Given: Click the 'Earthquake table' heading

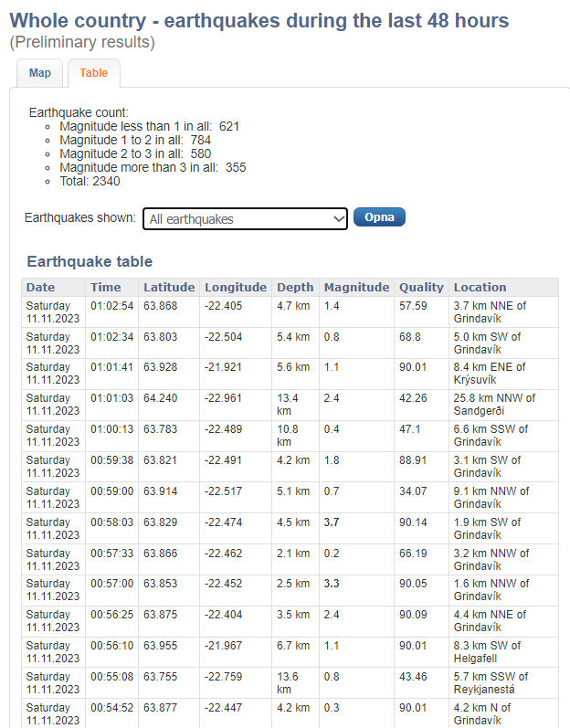Looking at the screenshot, I should (90, 262).
